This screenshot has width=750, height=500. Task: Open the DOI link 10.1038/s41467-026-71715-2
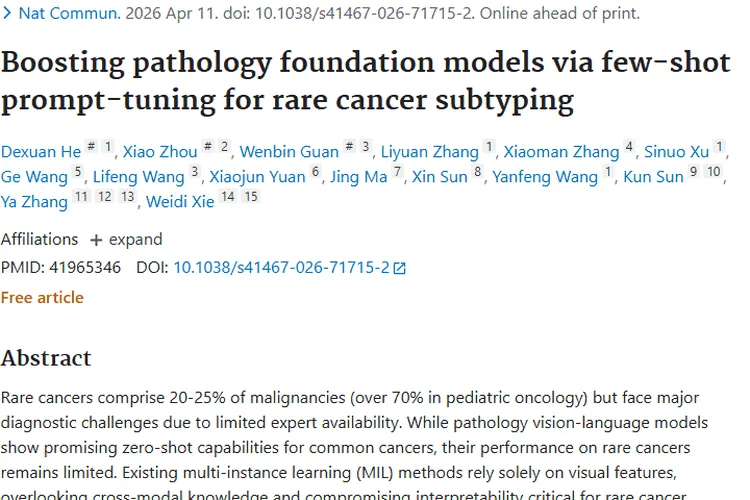coord(281,268)
